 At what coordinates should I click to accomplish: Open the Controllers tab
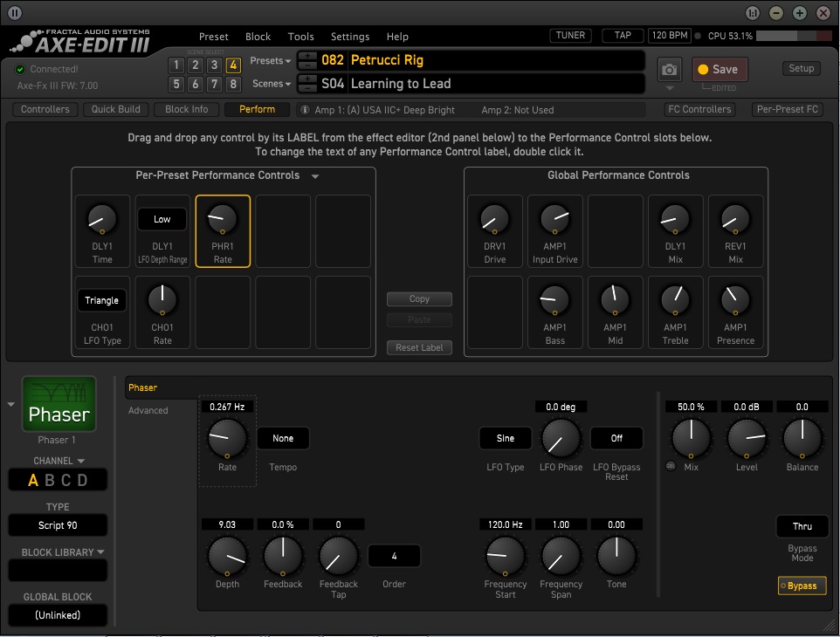[45, 109]
